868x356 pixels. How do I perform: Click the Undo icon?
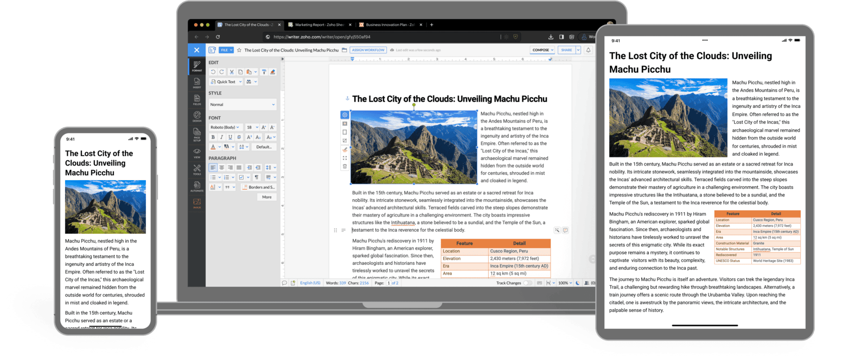(213, 72)
